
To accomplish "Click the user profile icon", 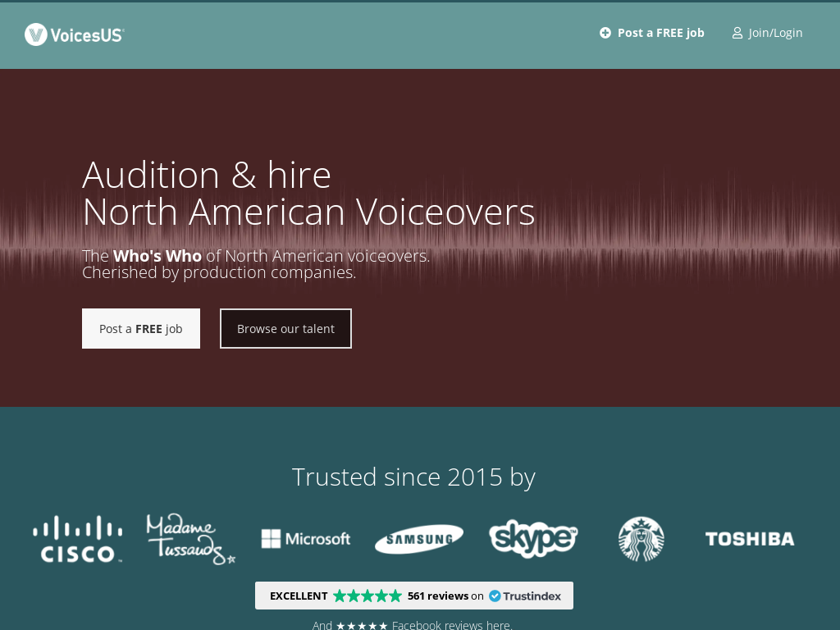I will [737, 33].
